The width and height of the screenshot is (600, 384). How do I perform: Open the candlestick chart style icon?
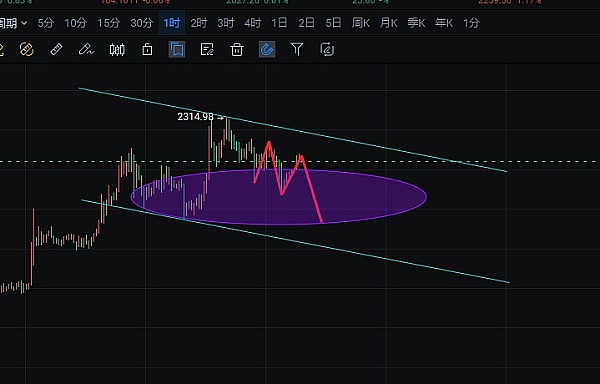[x=117, y=50]
